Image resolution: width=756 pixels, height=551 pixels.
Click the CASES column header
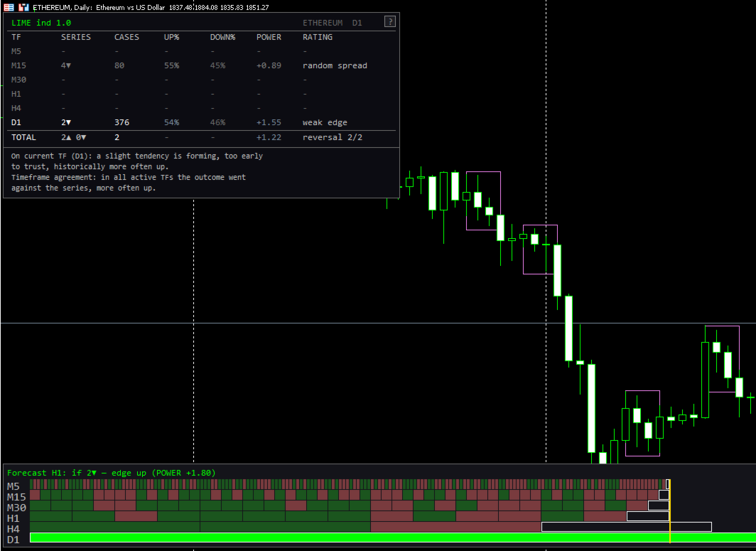point(126,37)
